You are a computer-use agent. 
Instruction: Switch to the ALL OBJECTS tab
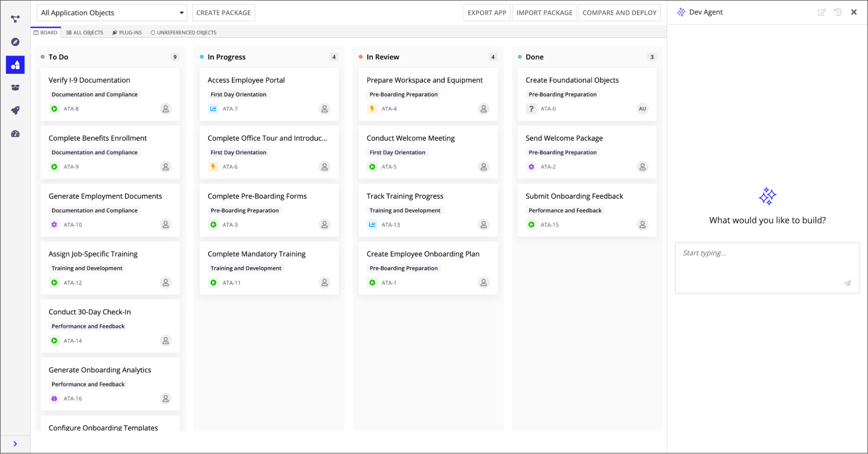85,33
